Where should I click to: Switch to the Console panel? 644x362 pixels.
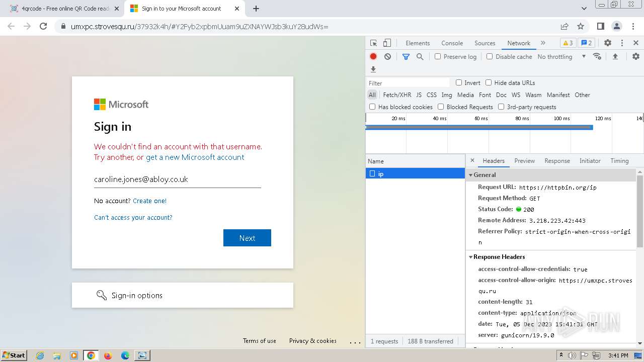452,43
